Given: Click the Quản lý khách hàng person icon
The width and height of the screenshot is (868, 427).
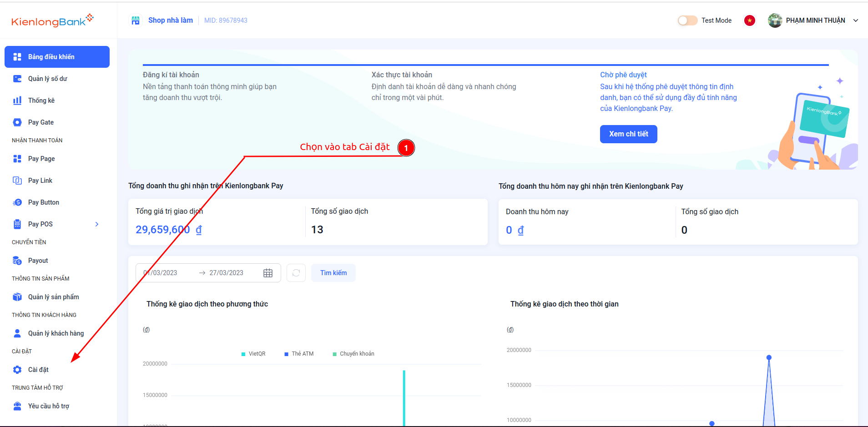Looking at the screenshot, I should click(x=17, y=333).
